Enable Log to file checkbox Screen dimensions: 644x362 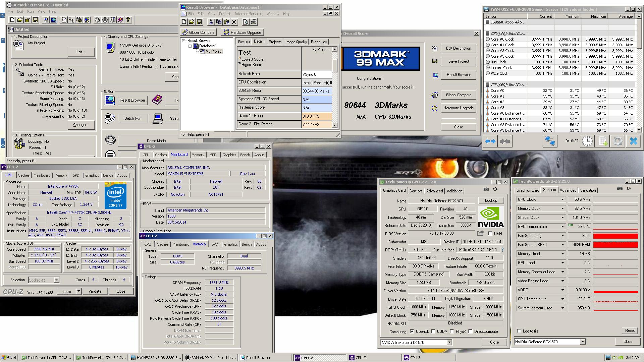(x=519, y=331)
